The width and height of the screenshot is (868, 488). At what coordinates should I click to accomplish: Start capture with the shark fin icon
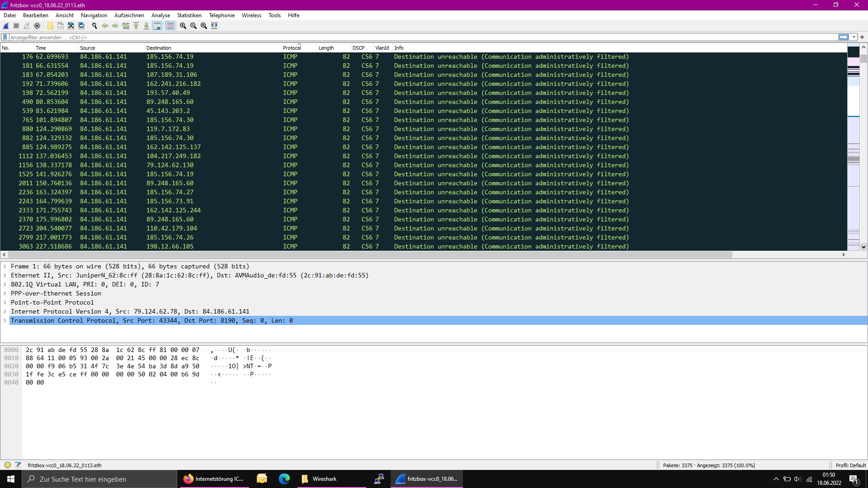tap(6, 26)
